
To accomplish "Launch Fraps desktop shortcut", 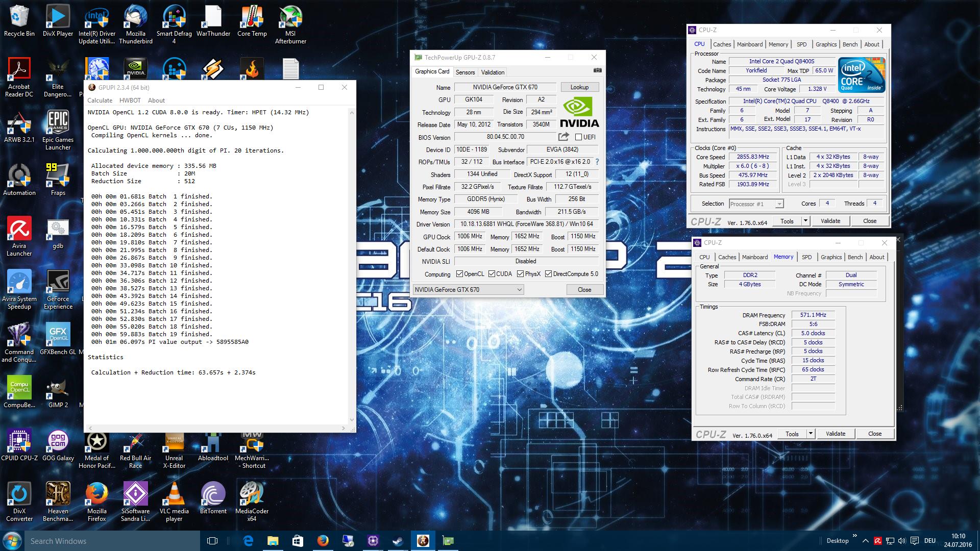I will click(58, 180).
